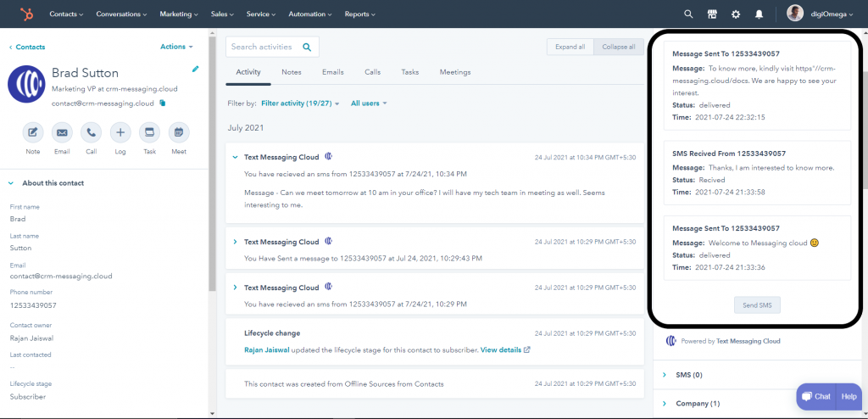Open the Service menu
The image size is (868, 419).
(x=261, y=14)
